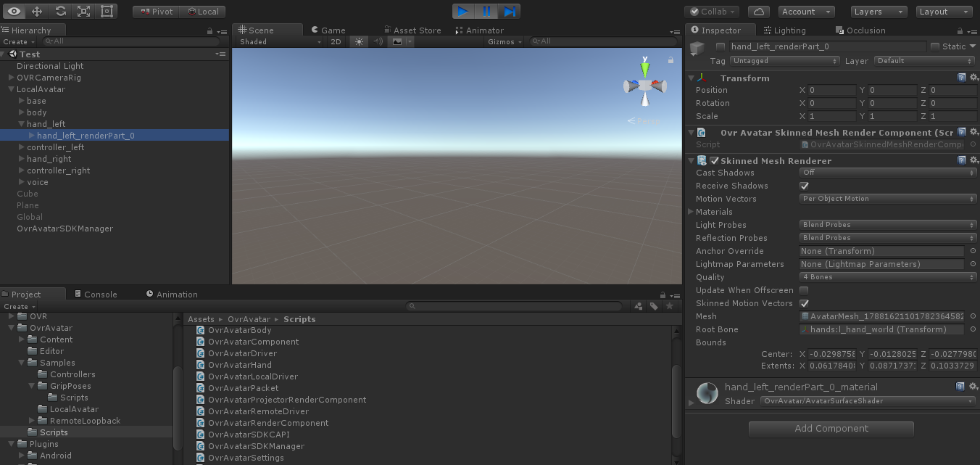
Task: Select the Move tool
Action: point(37,12)
